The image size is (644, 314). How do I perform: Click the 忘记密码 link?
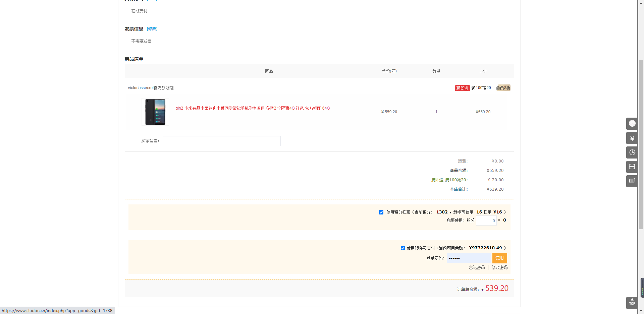coord(477,267)
